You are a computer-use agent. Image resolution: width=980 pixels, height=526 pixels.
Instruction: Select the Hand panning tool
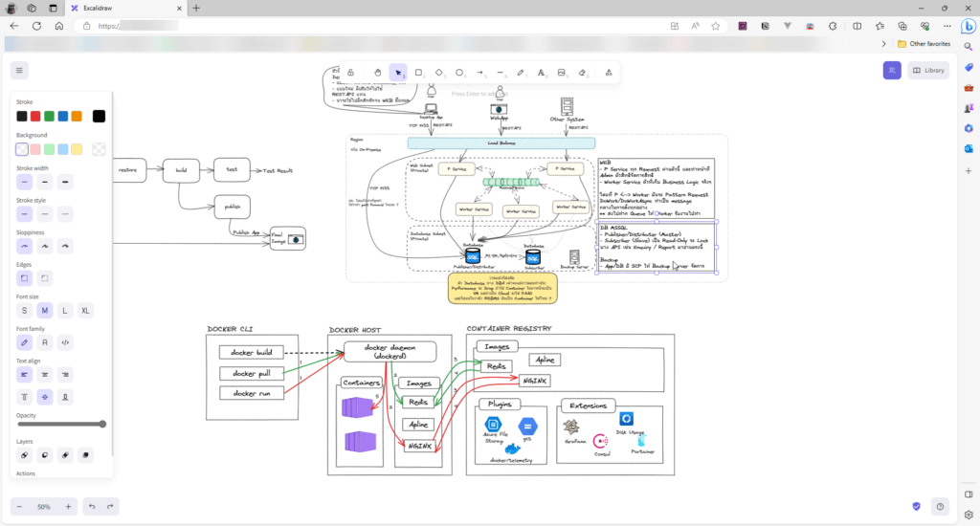(377, 73)
